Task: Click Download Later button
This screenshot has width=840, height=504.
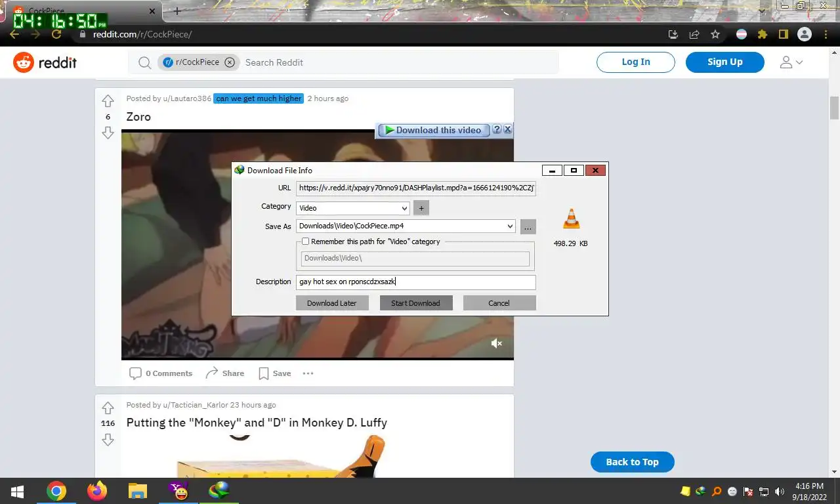Action: (x=332, y=303)
